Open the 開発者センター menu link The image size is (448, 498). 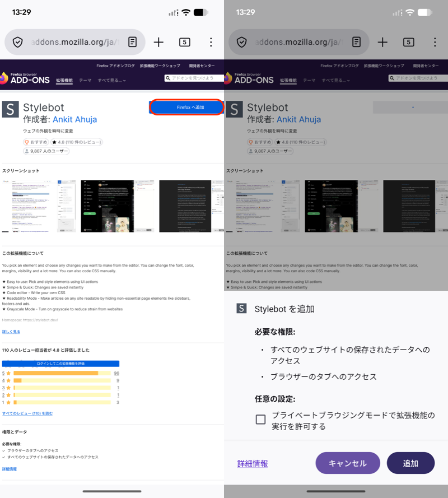tap(201, 66)
